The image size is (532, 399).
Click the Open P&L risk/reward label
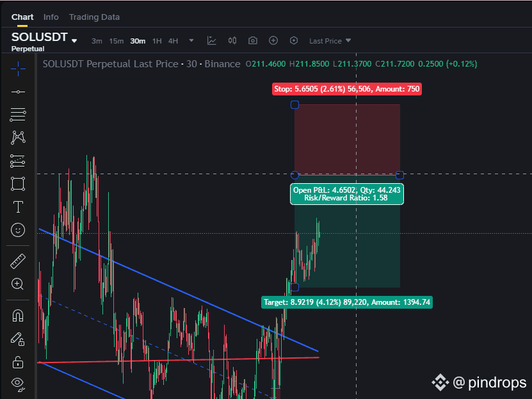pos(347,194)
